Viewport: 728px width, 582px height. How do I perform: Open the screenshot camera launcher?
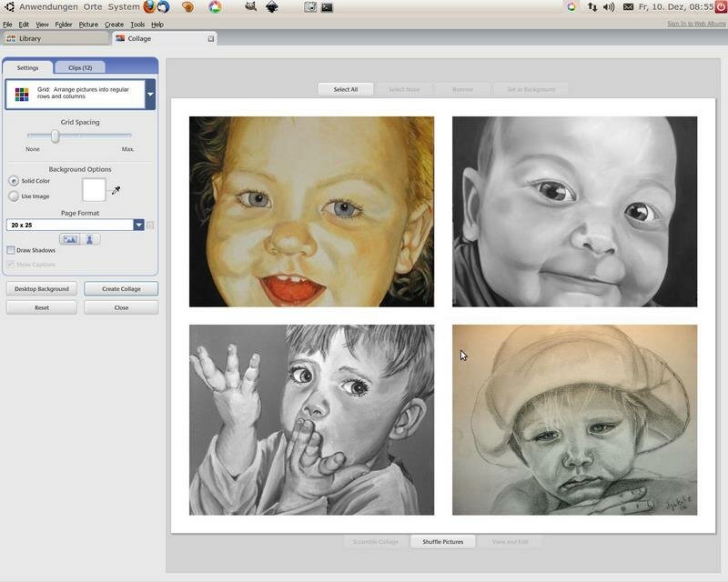[x=310, y=7]
